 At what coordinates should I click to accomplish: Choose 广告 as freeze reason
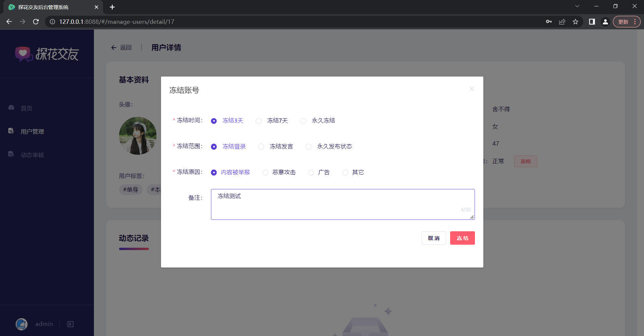pos(319,173)
